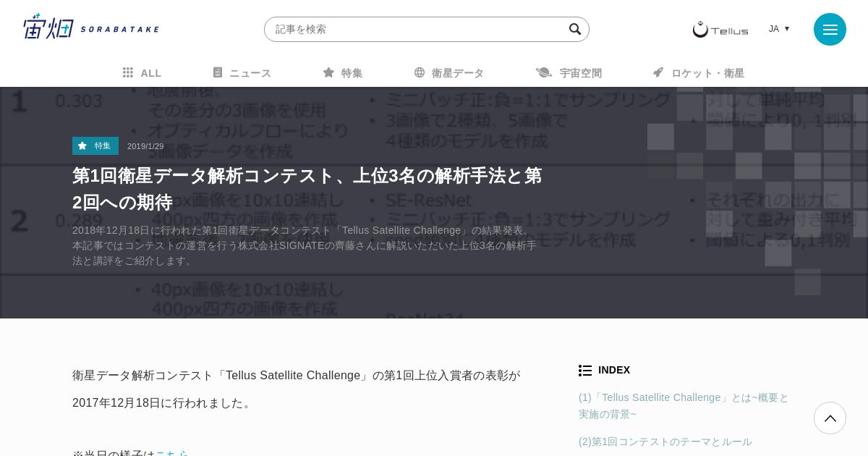This screenshot has width=868, height=456.
Task: Select the ロケット・衛星 navigation tab
Action: click(x=698, y=73)
